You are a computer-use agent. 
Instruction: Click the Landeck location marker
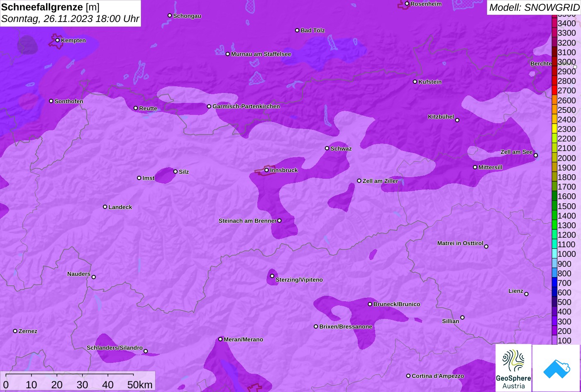105,207
